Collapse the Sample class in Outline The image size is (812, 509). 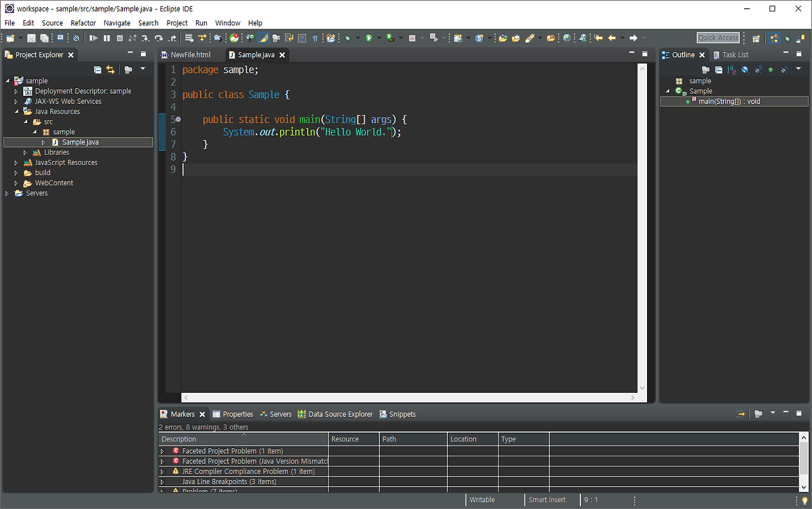(667, 91)
